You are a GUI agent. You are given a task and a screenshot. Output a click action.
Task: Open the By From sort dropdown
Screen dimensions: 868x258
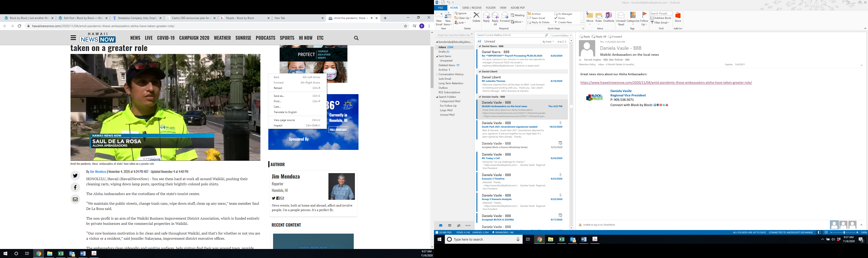[548, 42]
